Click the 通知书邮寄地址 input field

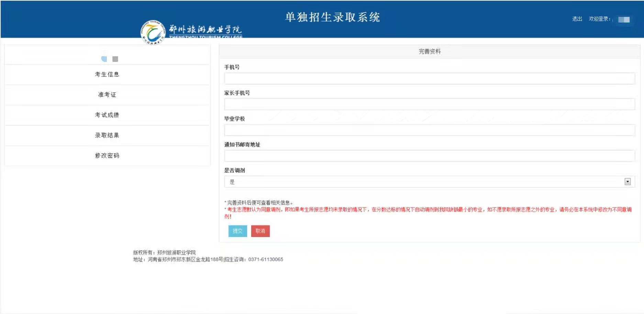tap(429, 156)
